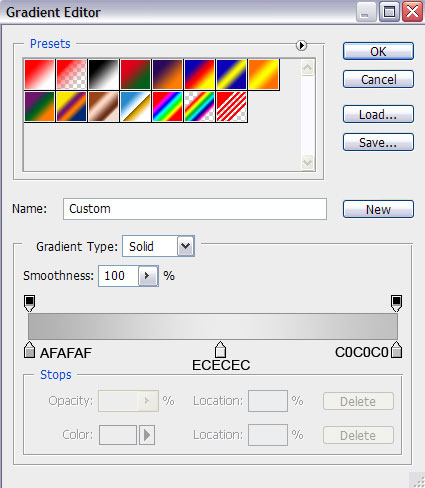425x488 pixels.
Task: Create a New gradient preset
Action: (378, 209)
